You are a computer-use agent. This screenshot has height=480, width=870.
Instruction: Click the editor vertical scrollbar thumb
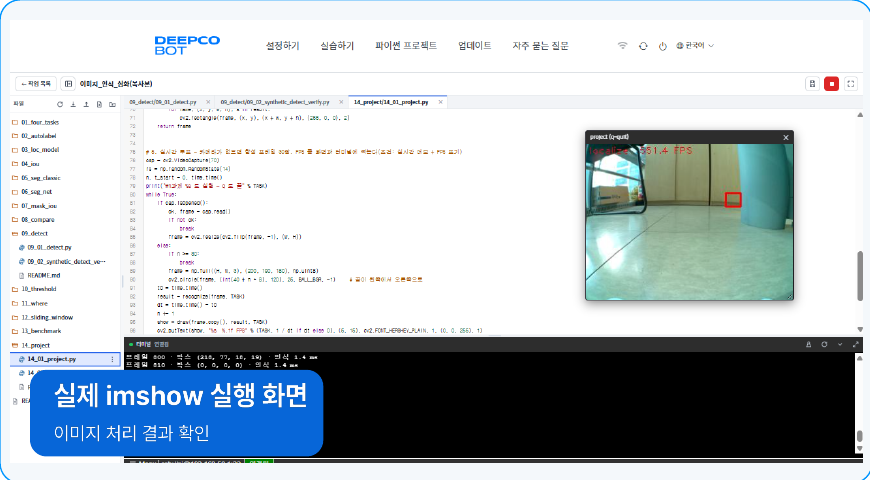860,276
